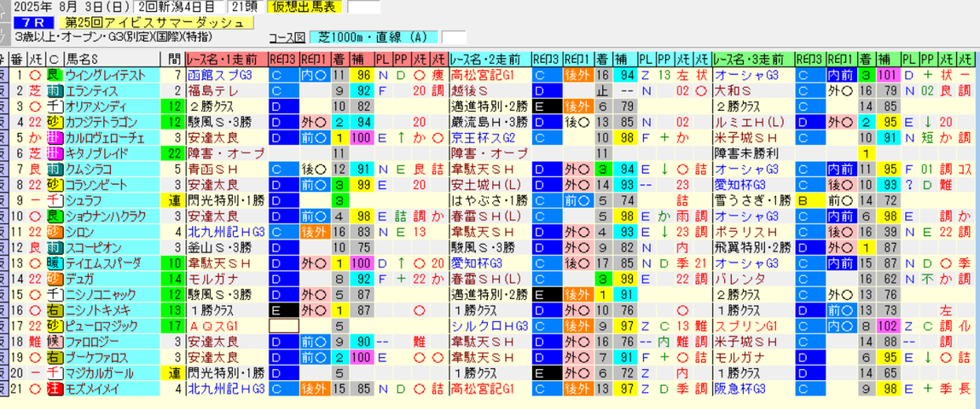
Task: Click the 21頭 field count box
Action: click(245, 8)
